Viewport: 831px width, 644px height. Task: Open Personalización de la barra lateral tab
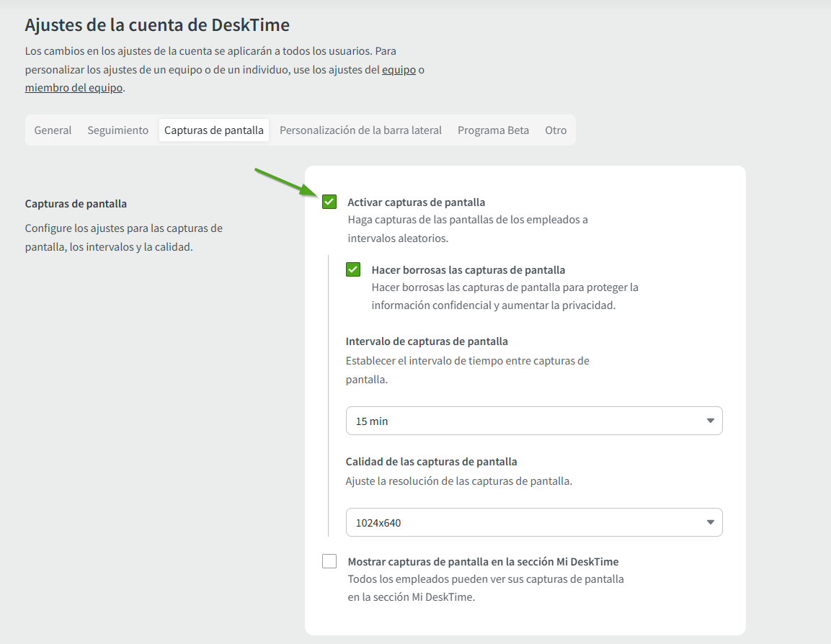pos(360,130)
